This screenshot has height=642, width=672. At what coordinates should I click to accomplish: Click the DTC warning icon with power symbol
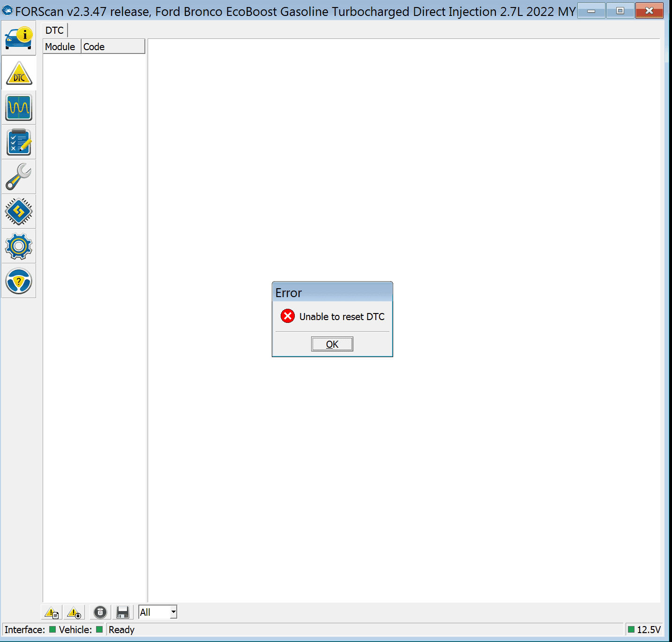(75, 612)
